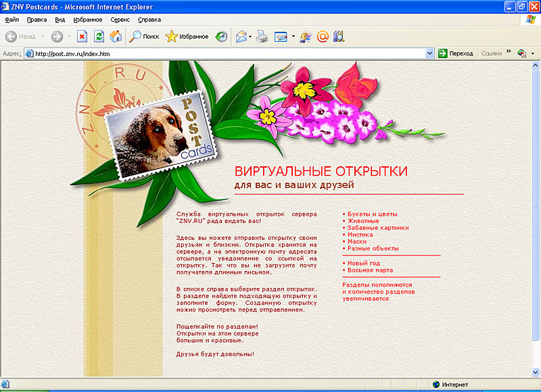
Task: Click the vertical scrollbar down arrow
Action: (x=536, y=372)
